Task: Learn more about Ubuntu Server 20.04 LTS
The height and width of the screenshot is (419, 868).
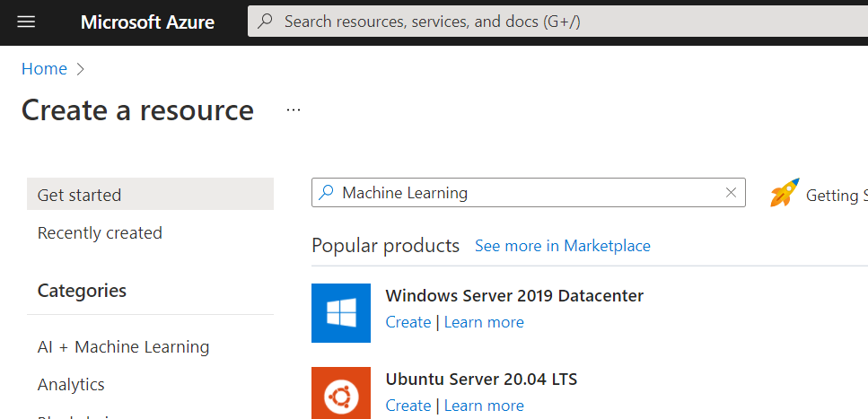Action: tap(484, 406)
